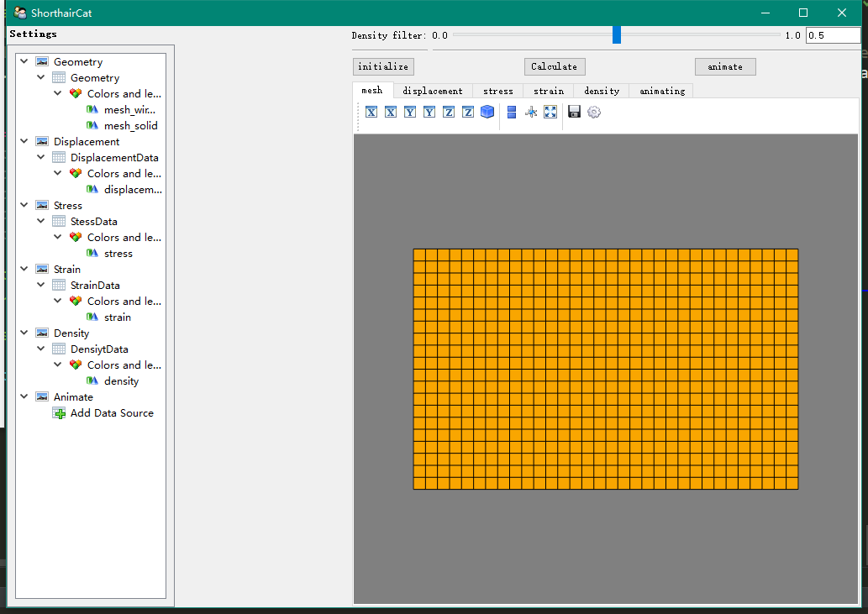Collapse the StrainData node chevron
This screenshot has height=614, width=868.
[41, 285]
